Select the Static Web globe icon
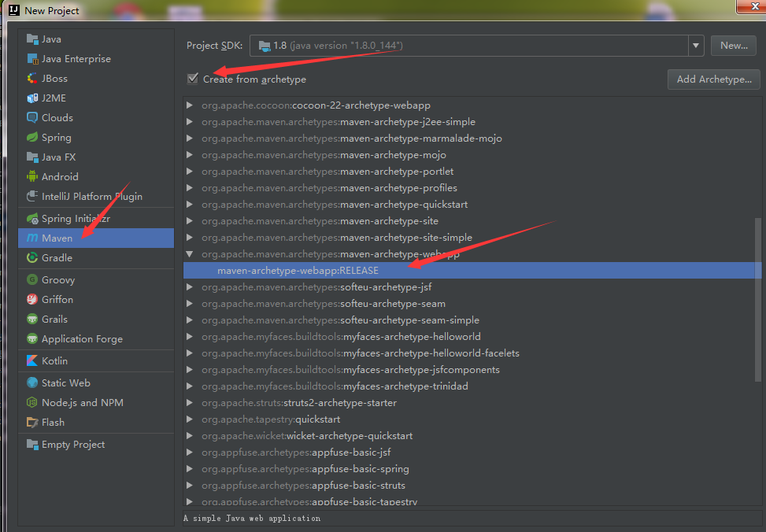Viewport: 766px width, 532px height. [32, 382]
